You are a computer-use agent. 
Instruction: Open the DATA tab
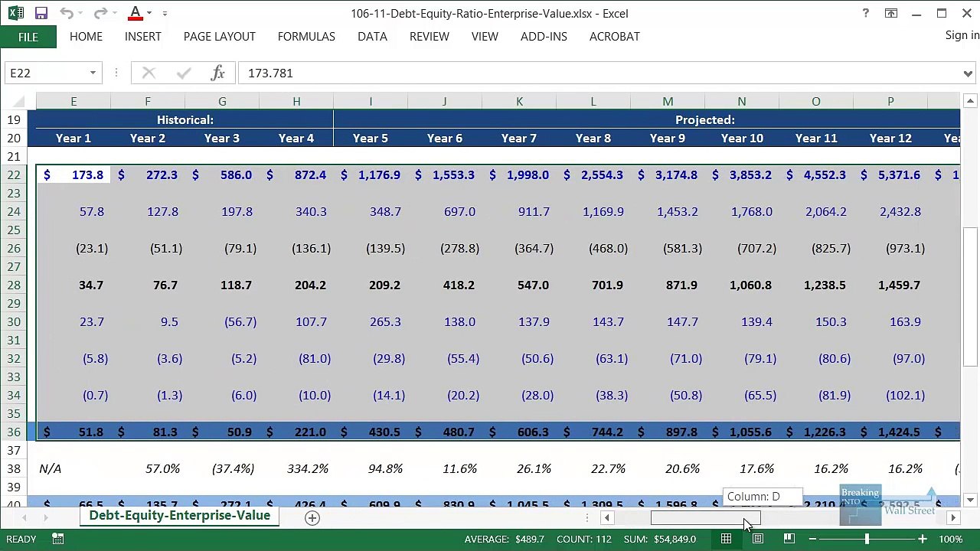(x=372, y=37)
